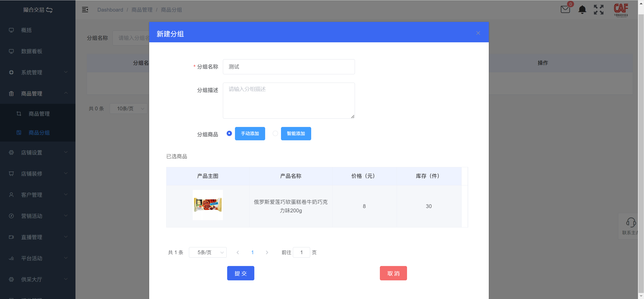Select the 手动添加 radio button
Viewport: 644px width, 299px height.
229,133
